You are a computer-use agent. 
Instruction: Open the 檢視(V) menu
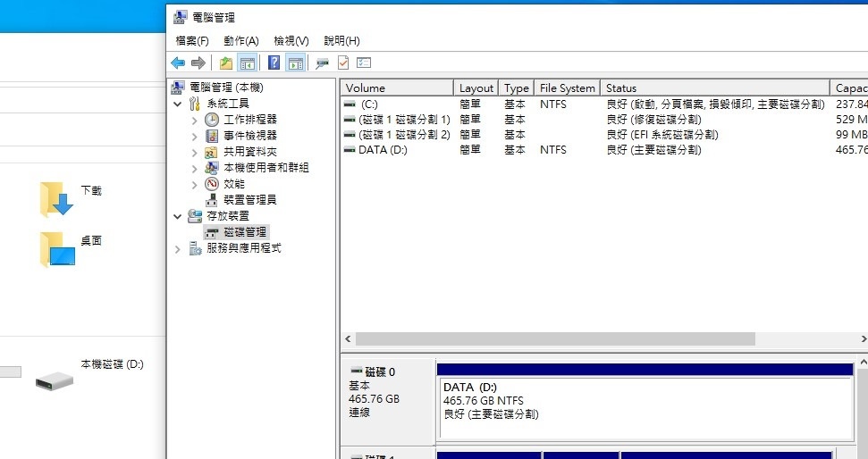click(291, 41)
